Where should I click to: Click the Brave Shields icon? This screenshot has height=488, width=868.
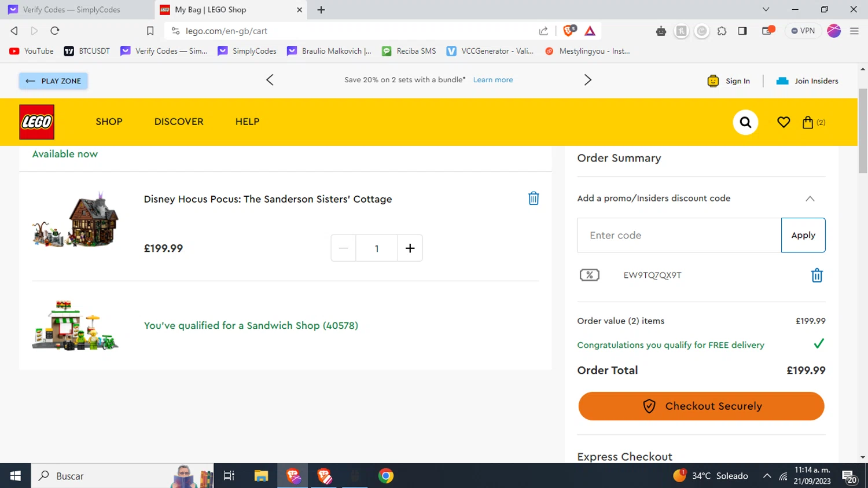(569, 31)
